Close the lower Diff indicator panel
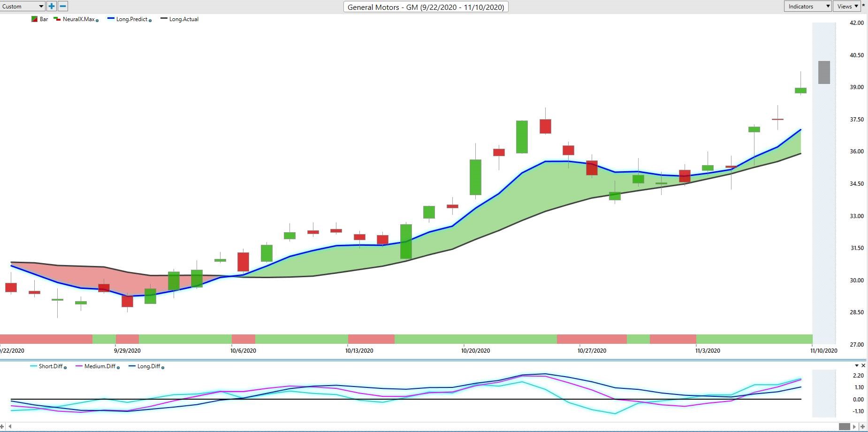Screen dimensions: 868x432 (863, 365)
